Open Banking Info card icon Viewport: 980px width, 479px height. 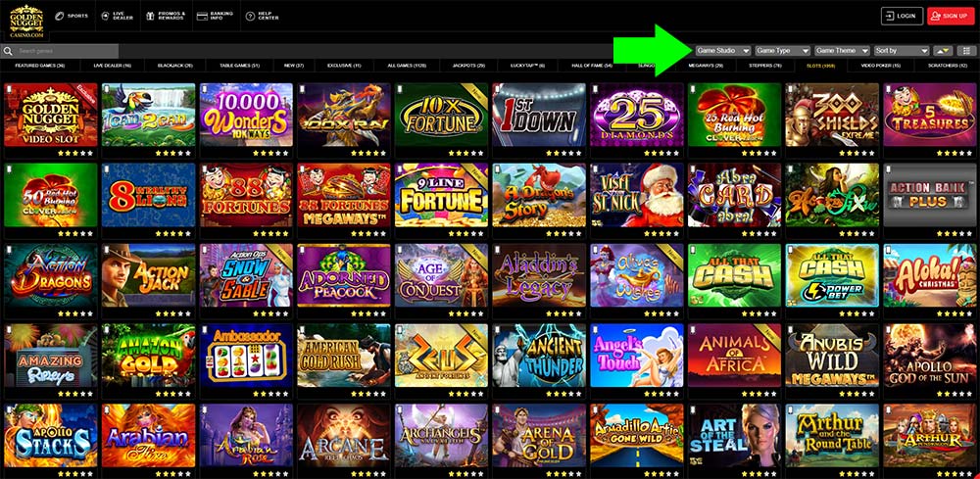(202, 16)
